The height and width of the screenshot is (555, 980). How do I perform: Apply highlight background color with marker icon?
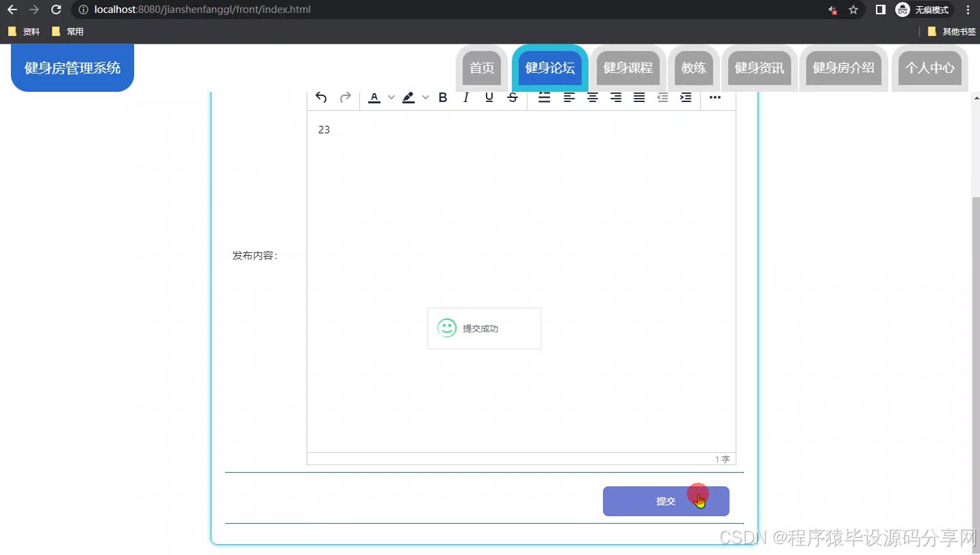[x=408, y=97]
